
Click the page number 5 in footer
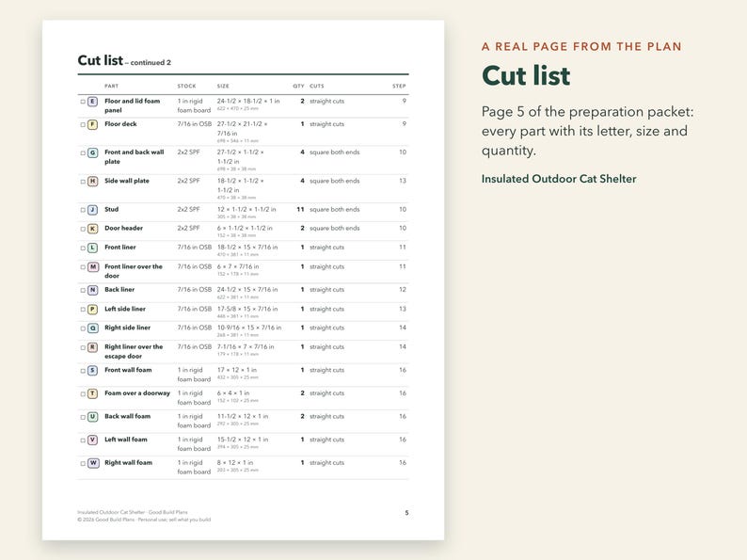(406, 513)
